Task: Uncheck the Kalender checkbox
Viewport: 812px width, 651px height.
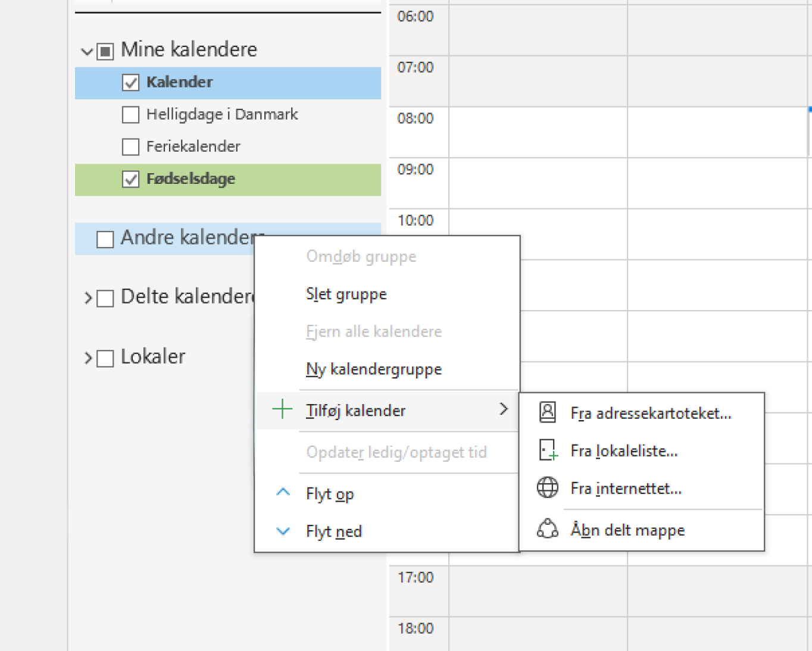Action: pos(130,83)
